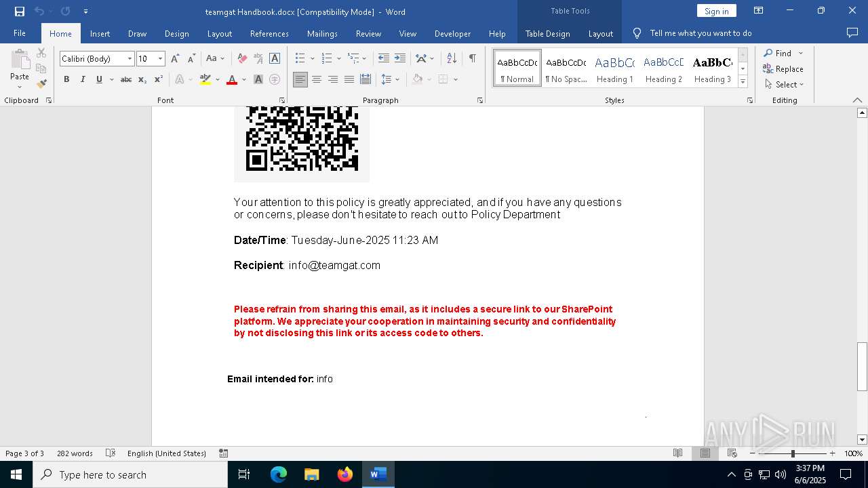Click the Sort A-Z icon
868x488 pixels.
click(x=452, y=59)
